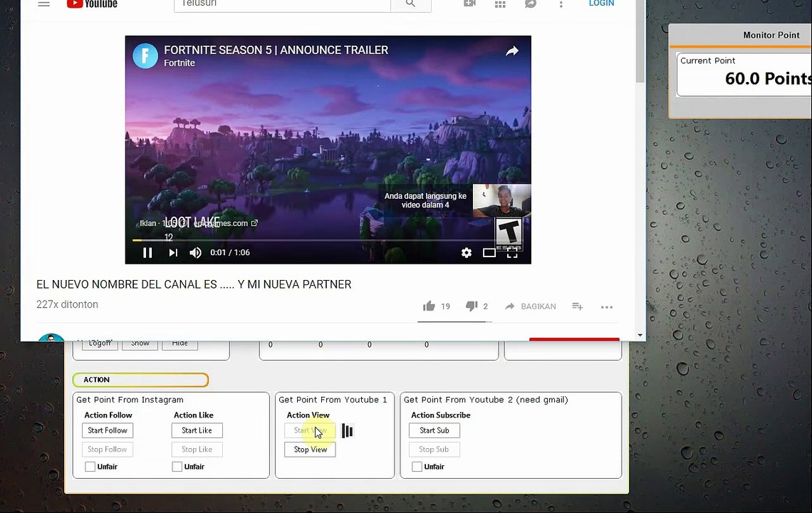Click the Start View button
The height and width of the screenshot is (513, 812).
(x=310, y=430)
